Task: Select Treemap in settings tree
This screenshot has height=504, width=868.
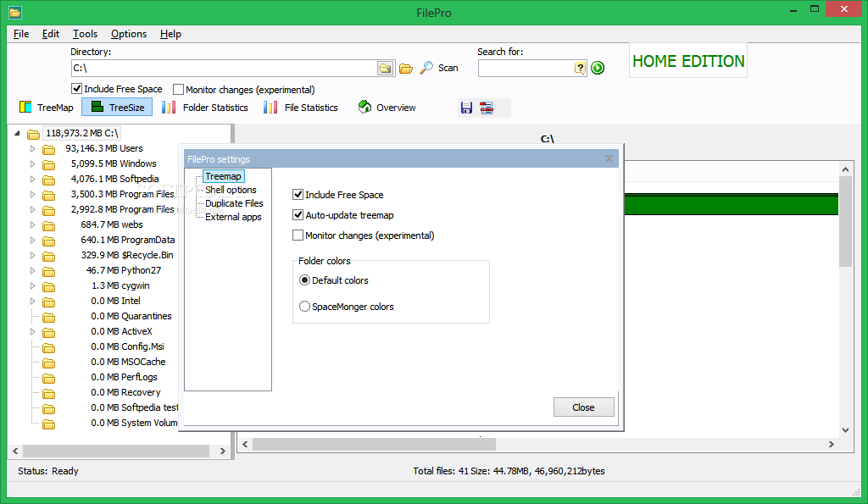Action: click(223, 176)
